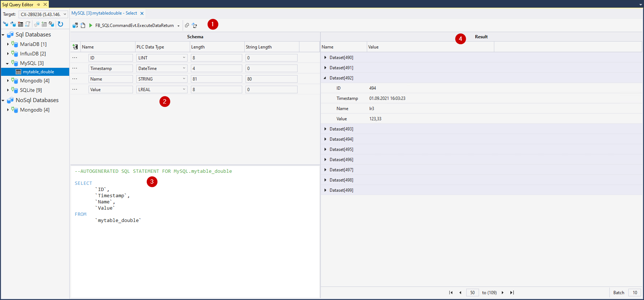Run the query with the green play button

coord(91,26)
